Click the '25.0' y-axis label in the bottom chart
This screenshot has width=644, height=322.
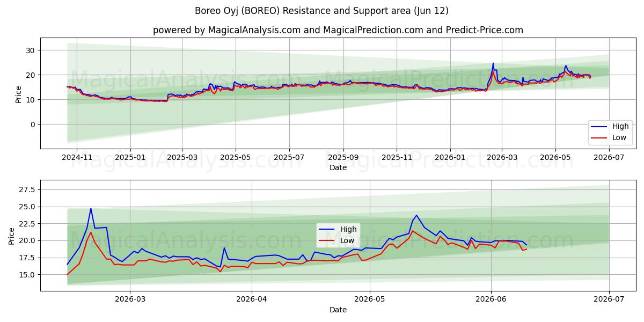tap(27, 207)
